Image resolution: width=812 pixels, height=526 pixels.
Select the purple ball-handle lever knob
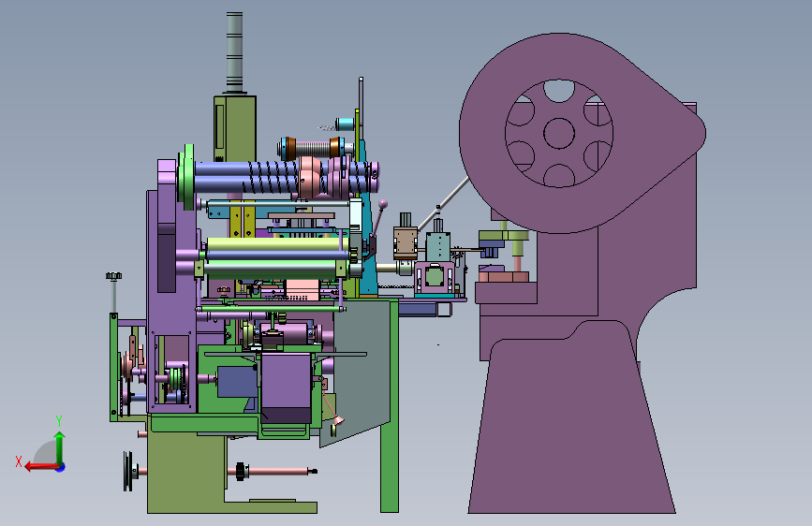click(383, 204)
